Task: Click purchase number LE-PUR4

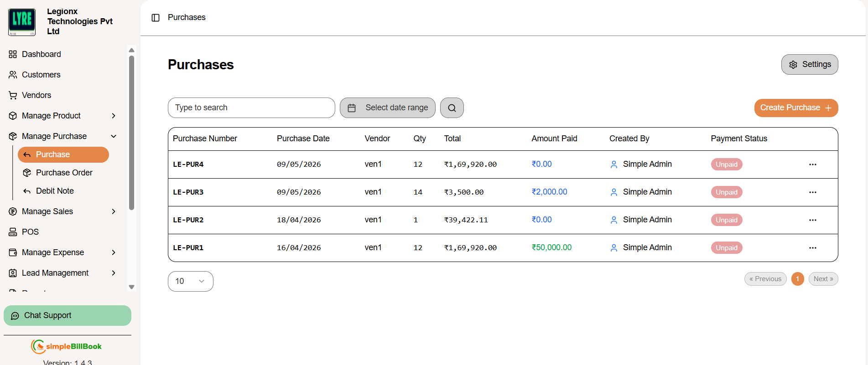Action: [x=188, y=165]
